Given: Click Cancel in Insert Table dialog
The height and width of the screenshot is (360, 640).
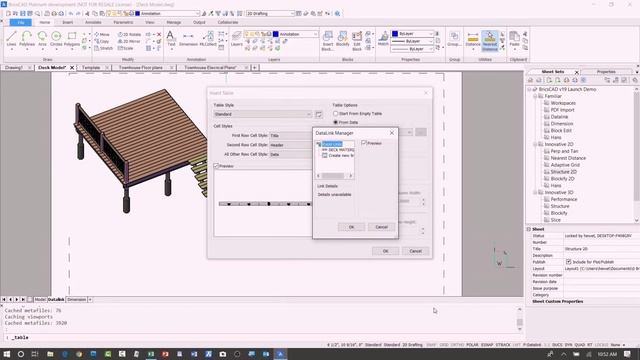Looking at the screenshot, I should pos(416,251).
